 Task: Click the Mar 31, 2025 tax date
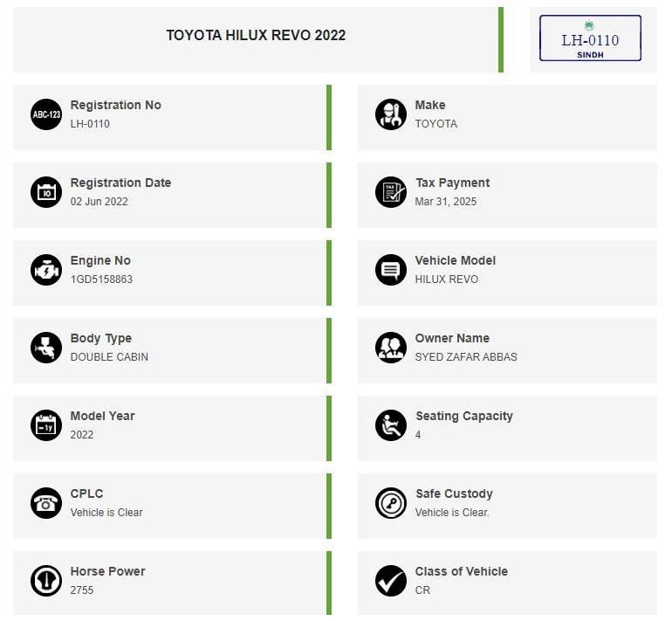[x=446, y=202]
